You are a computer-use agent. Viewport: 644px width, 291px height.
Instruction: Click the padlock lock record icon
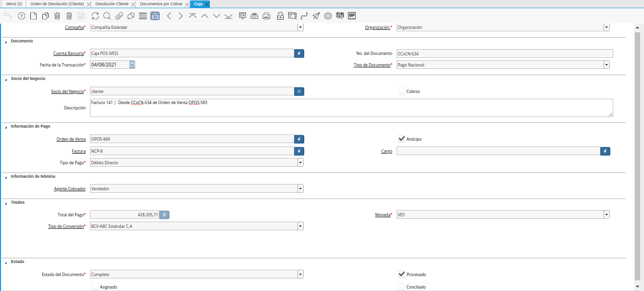point(280,16)
